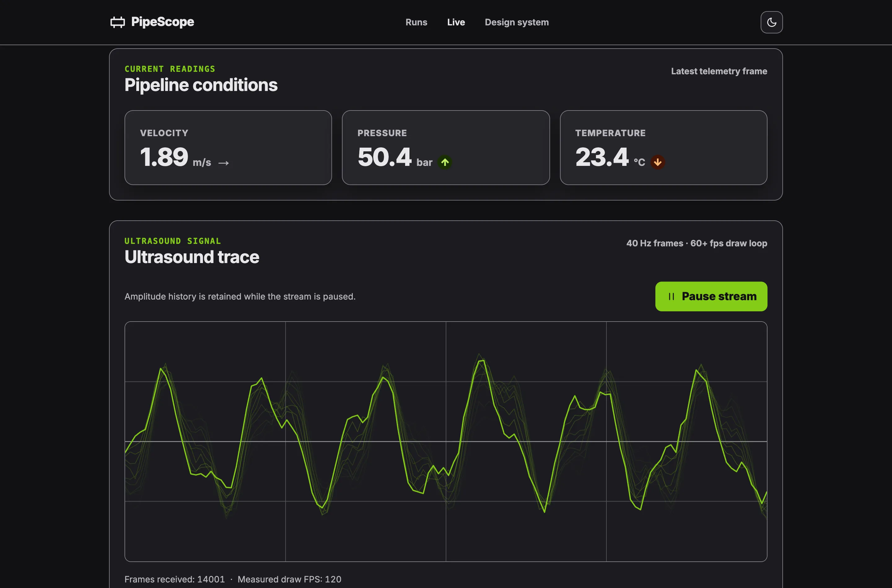Click the m/s unit label

202,162
